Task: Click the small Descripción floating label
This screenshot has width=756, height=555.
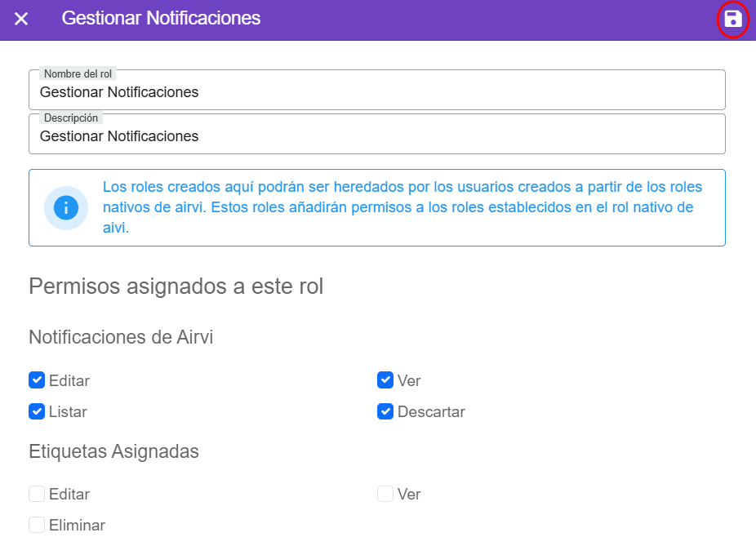Action: [71, 118]
